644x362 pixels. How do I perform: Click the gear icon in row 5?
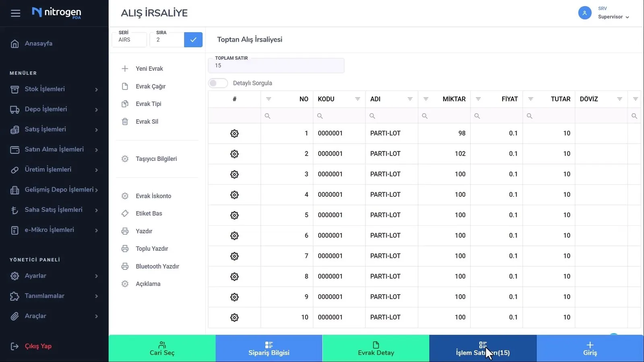(x=234, y=215)
